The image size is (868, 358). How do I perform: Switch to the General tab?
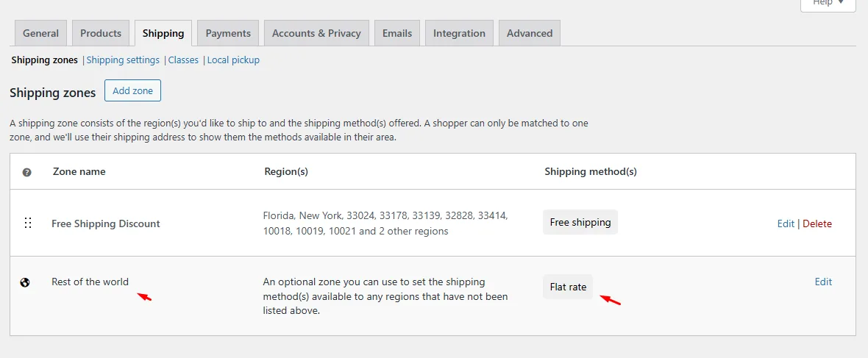[x=40, y=33]
